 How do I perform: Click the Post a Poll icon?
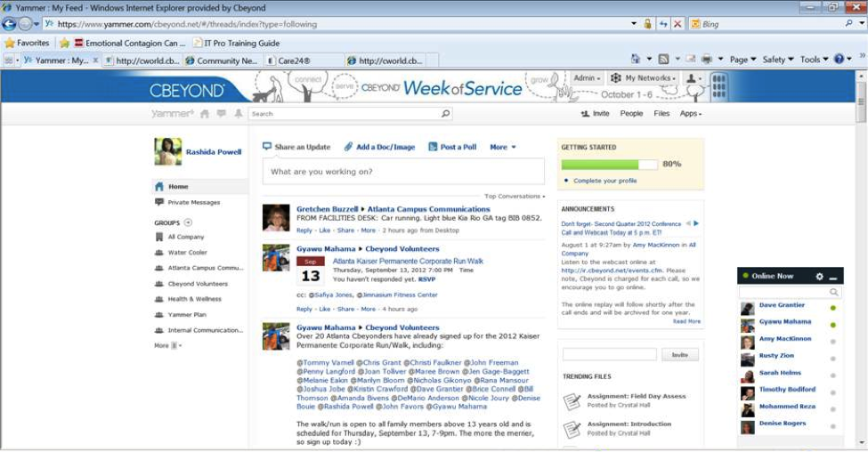[x=433, y=147]
